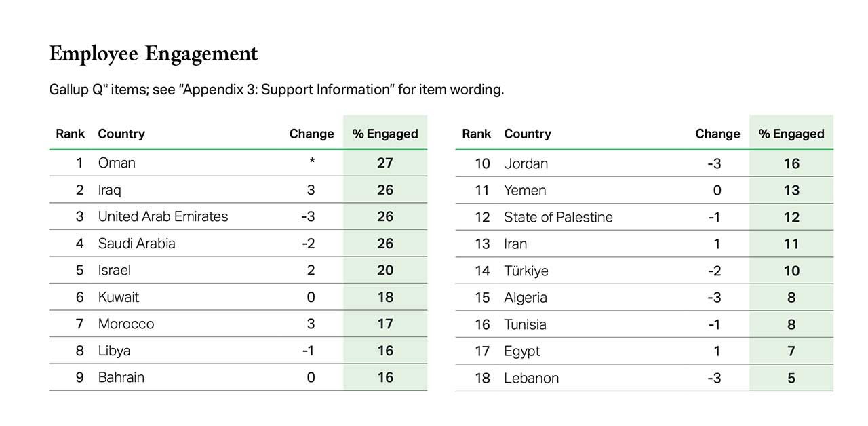Screen dimensions: 868x426
Task: Select the Bahrain row
Action: (x=238, y=377)
